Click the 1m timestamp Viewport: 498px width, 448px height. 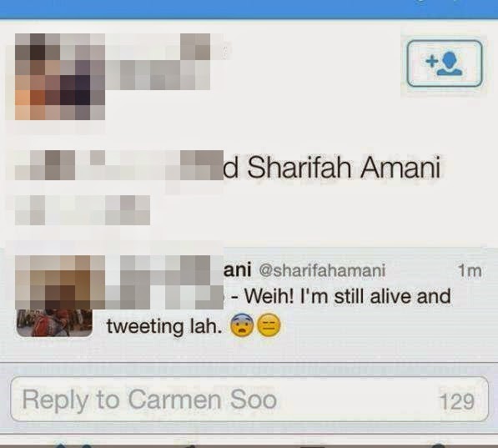click(470, 271)
